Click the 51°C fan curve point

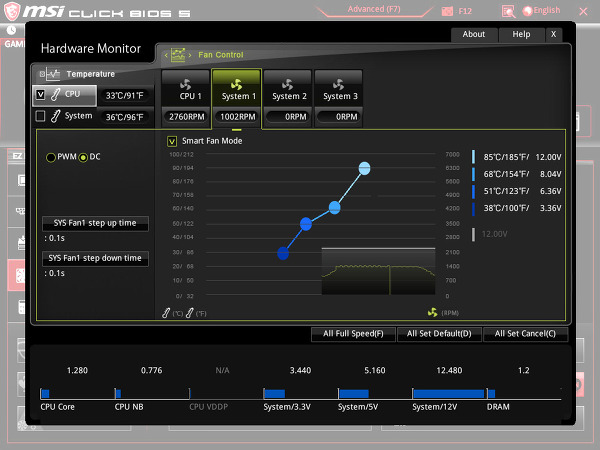306,224
